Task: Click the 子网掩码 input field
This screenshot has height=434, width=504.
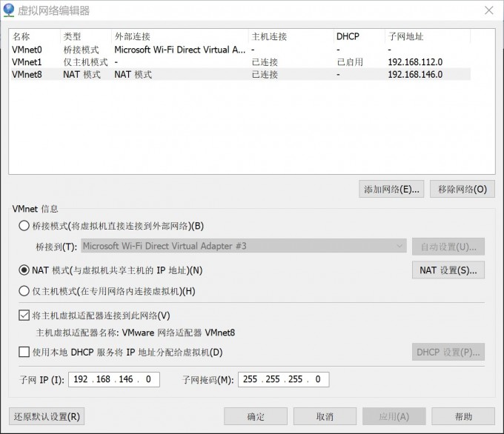Action: point(282,380)
